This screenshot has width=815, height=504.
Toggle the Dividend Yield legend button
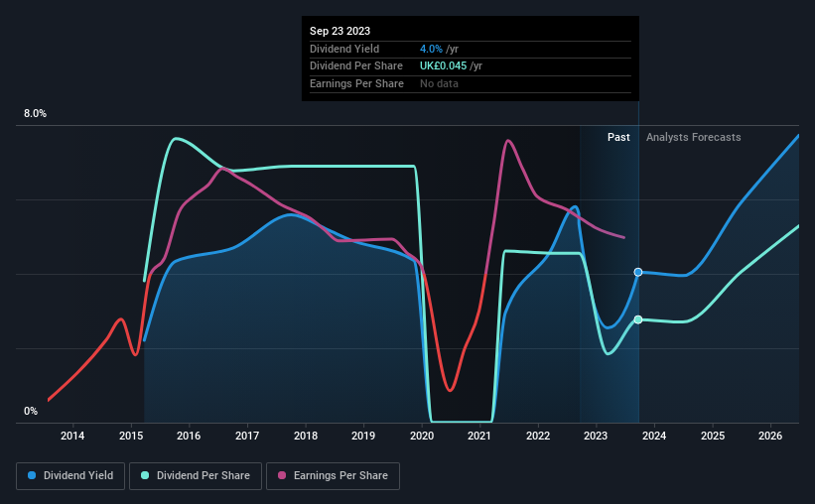(70, 476)
